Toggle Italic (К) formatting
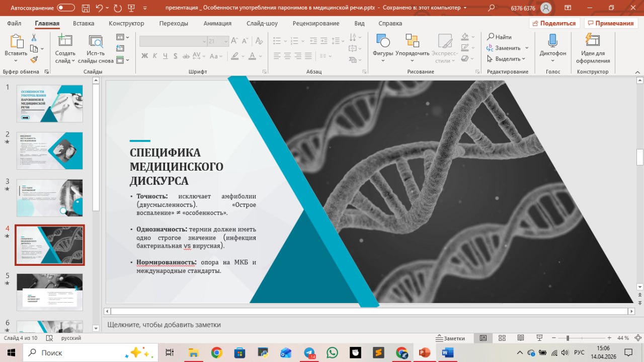The height and width of the screenshot is (362, 644). (154, 55)
